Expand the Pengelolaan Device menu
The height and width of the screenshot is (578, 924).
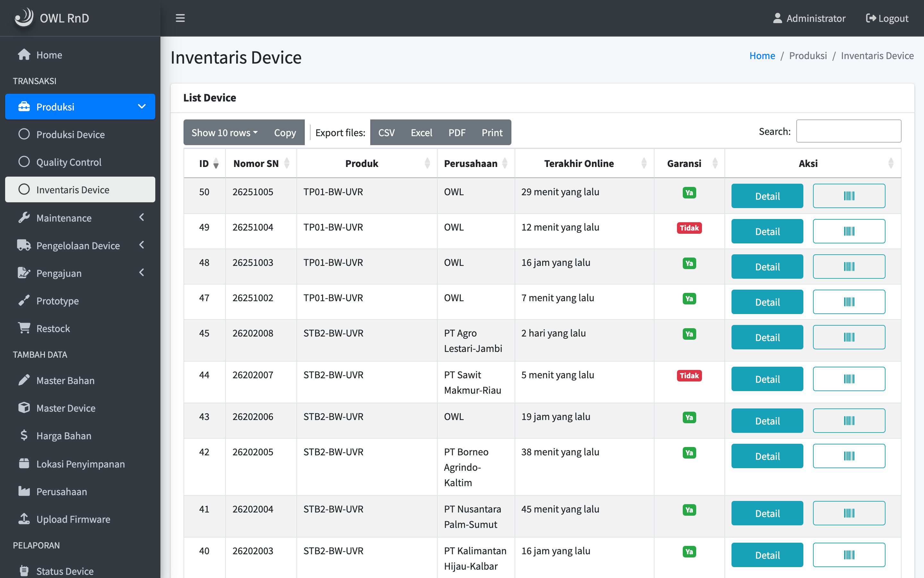tap(80, 245)
